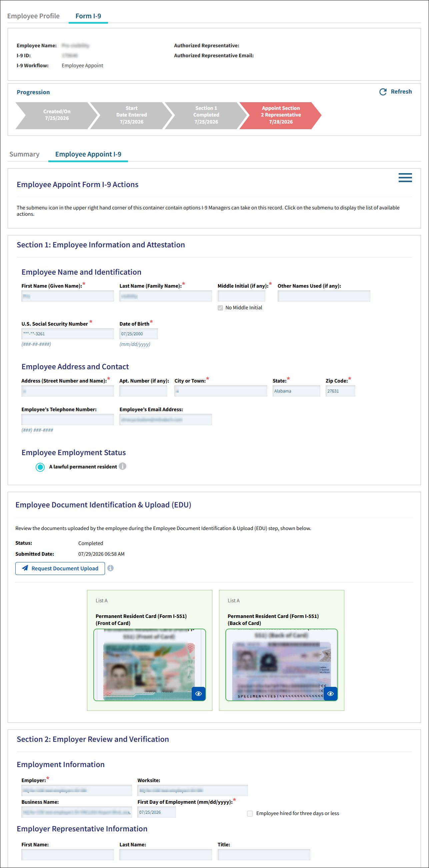Viewport: 429px width, 868px height.
Task: Click the U.S. Social Security Number field
Action: click(x=67, y=334)
